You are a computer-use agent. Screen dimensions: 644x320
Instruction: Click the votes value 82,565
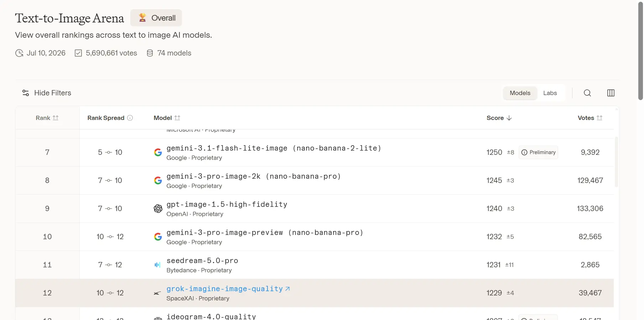click(x=590, y=237)
